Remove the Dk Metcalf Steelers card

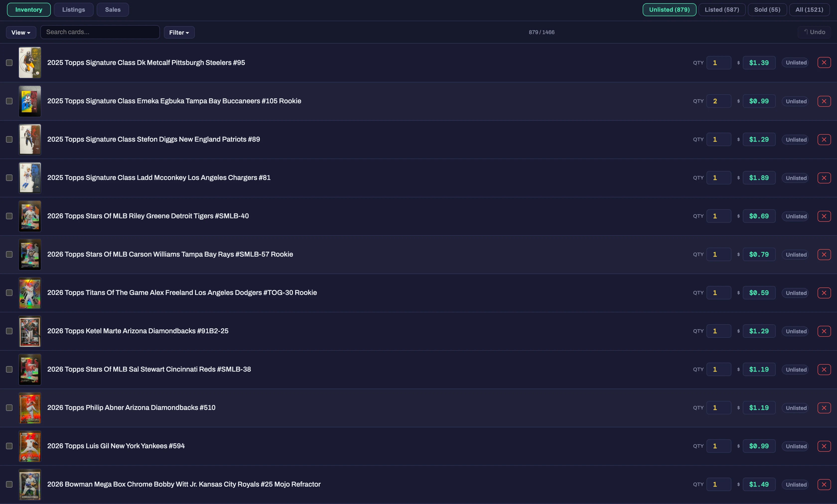point(824,62)
